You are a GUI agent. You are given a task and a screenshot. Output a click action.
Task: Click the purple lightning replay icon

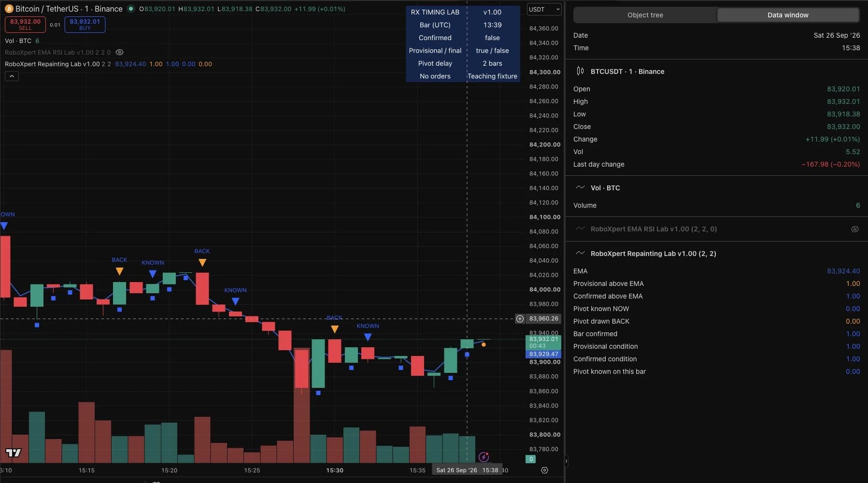484,457
